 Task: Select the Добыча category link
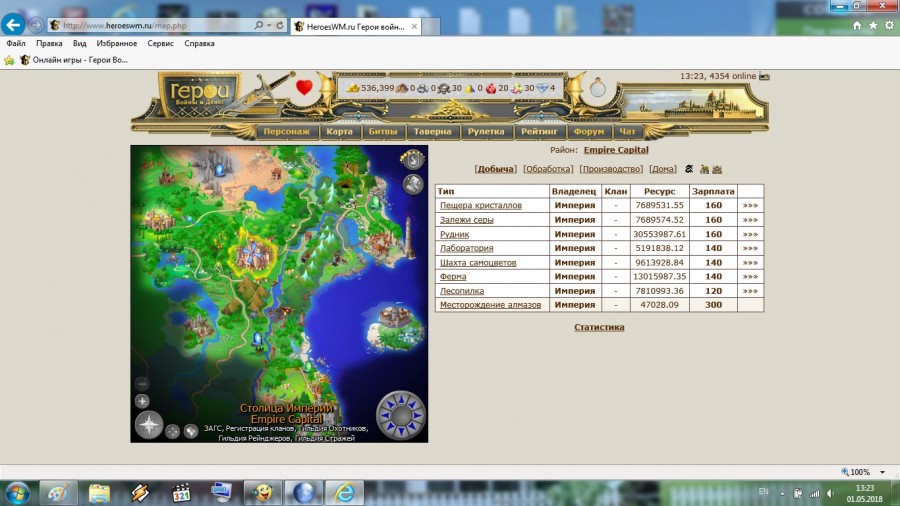point(495,169)
